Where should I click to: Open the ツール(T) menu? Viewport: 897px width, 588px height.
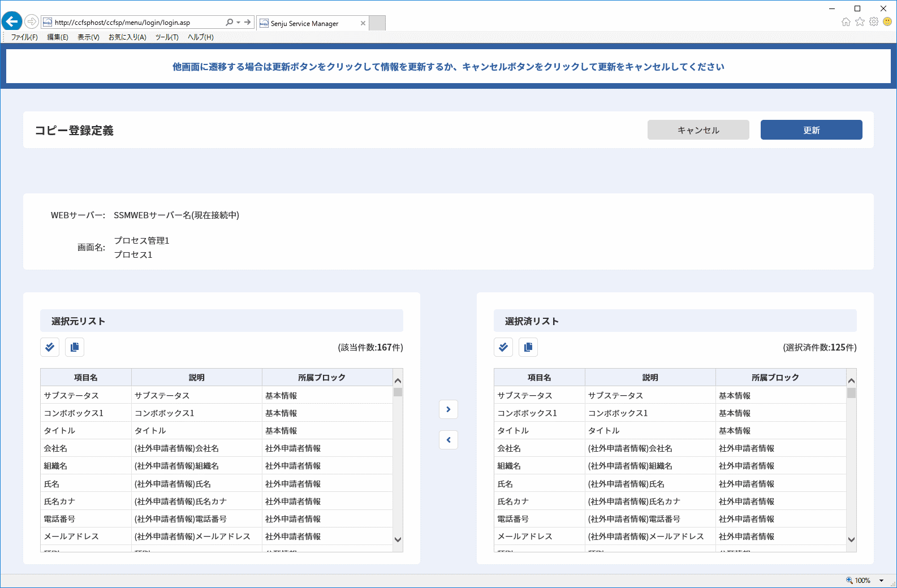point(167,37)
